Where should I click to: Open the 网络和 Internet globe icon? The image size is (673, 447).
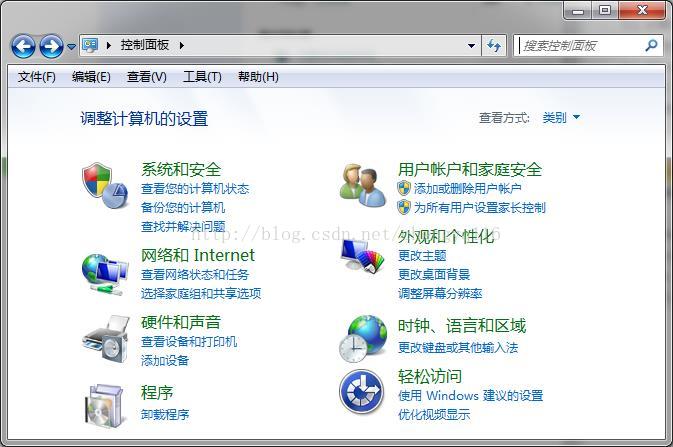[105, 274]
